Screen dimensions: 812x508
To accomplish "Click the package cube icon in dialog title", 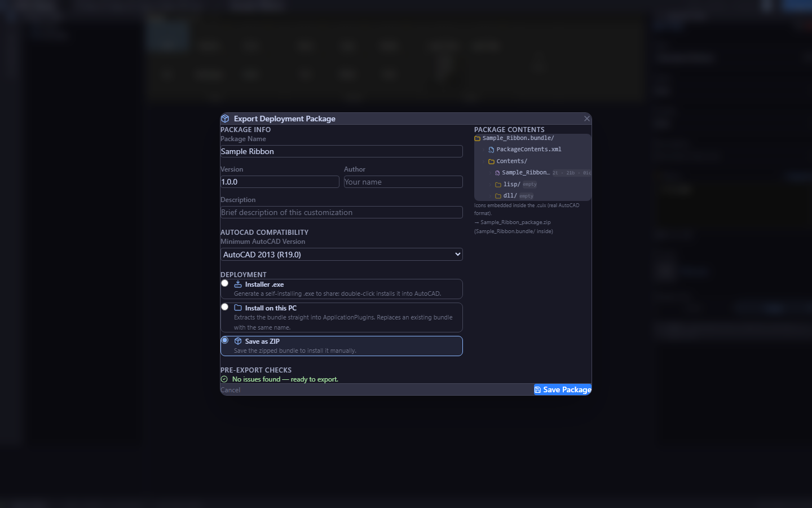I will [225, 119].
